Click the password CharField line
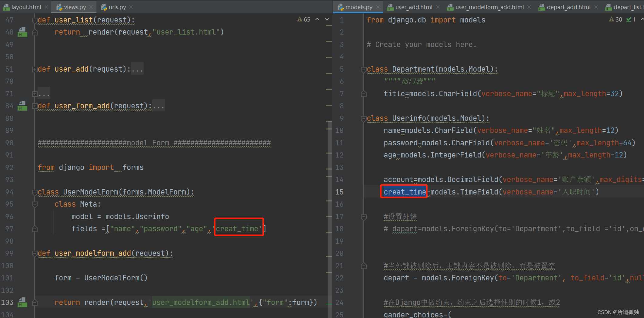644x318 pixels. [509, 143]
